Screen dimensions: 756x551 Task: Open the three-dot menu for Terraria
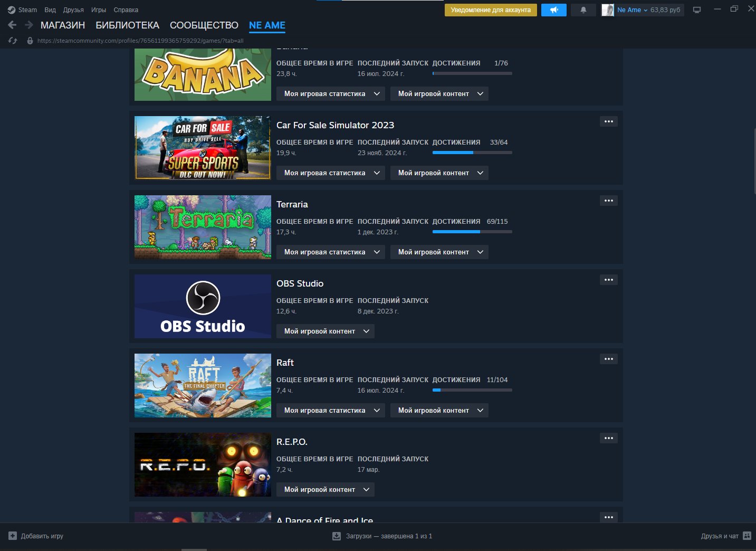pos(608,201)
